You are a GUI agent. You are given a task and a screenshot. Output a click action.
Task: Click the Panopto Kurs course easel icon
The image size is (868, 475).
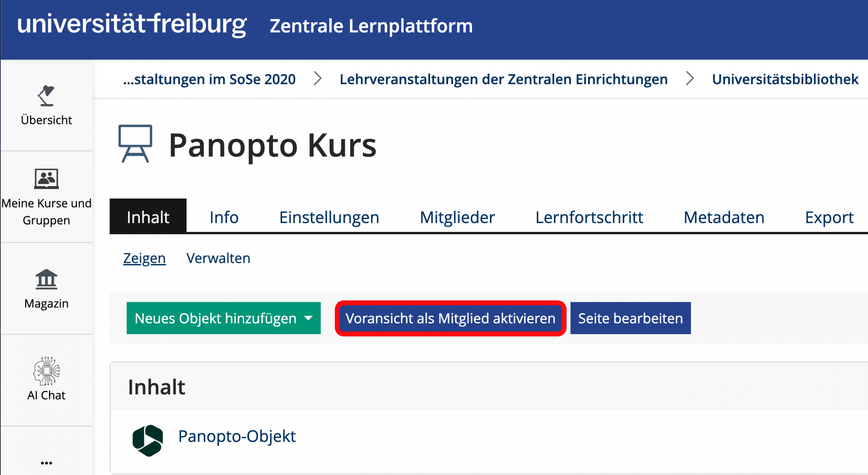point(135,144)
